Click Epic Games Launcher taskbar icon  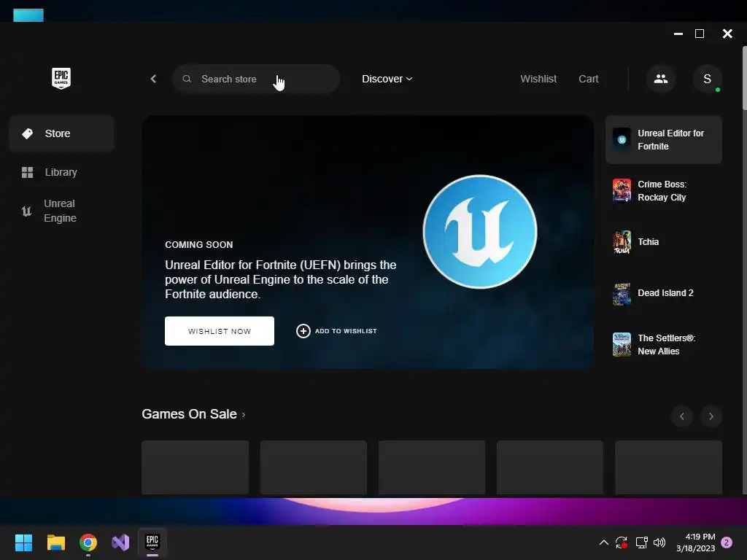[152, 542]
